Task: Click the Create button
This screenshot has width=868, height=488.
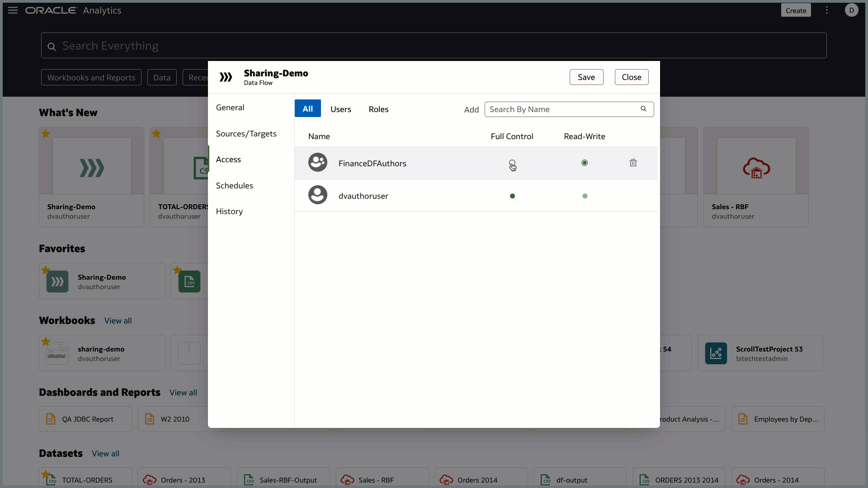Action: tap(796, 10)
